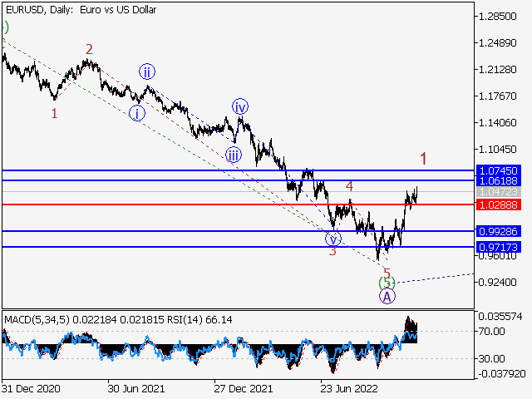The width and height of the screenshot is (532, 399).
Task: Click the 70.00 RSI level label
Action: pos(492,331)
